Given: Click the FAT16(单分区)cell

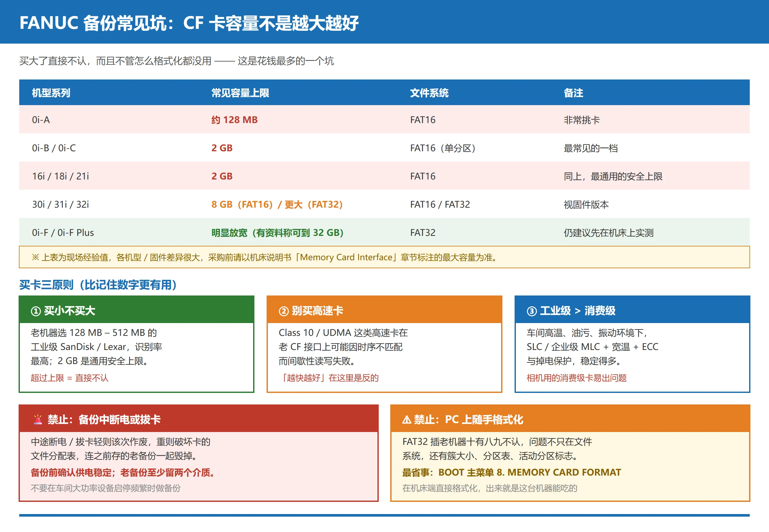Looking at the screenshot, I should (x=443, y=148).
